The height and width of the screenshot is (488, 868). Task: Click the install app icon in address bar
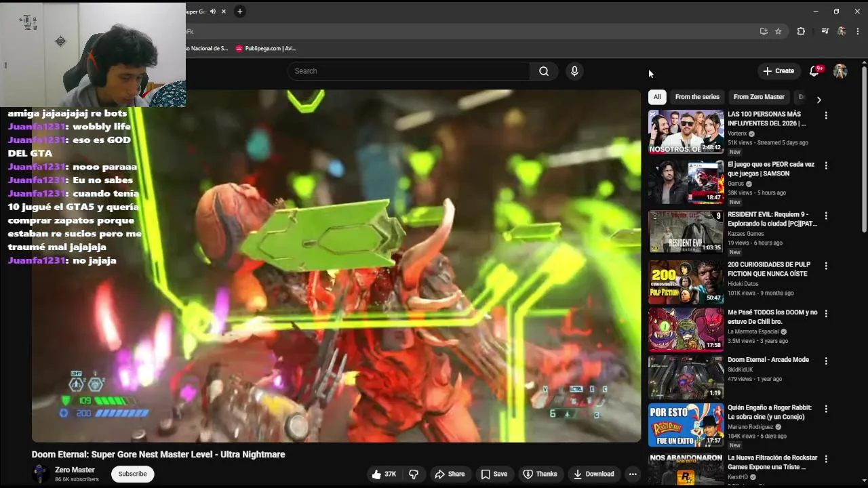pos(764,31)
